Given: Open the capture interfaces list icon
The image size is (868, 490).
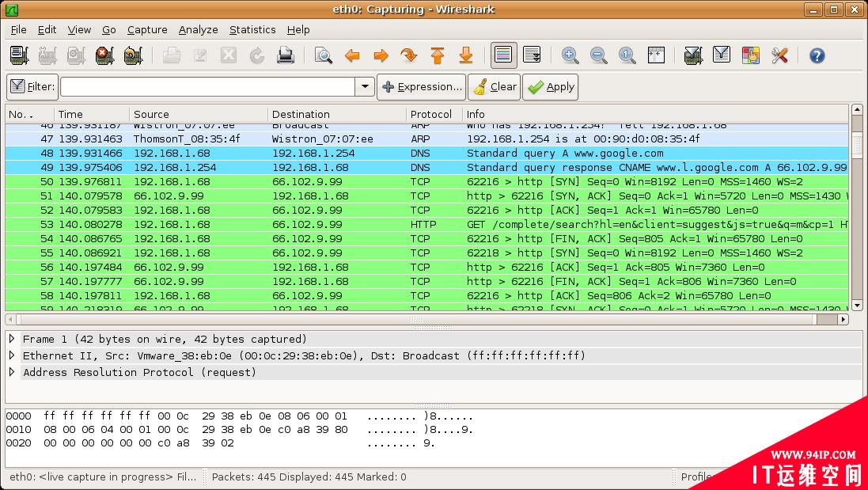Looking at the screenshot, I should pyautogui.click(x=19, y=55).
